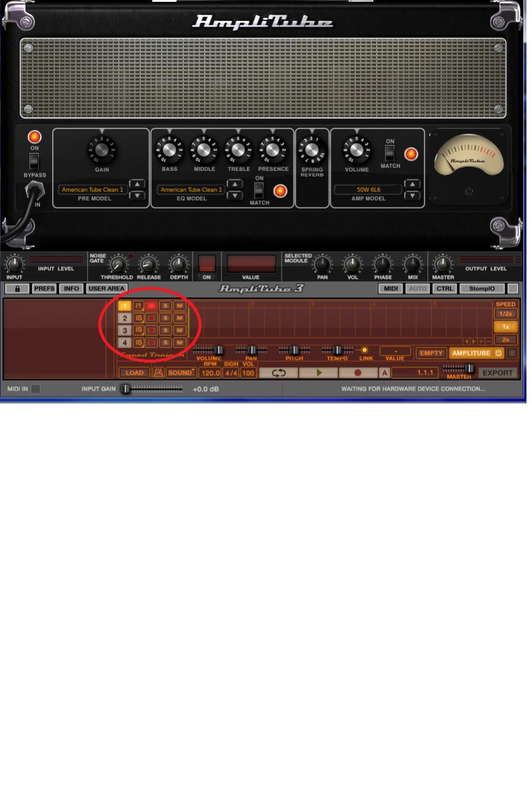Click the EXPORT button

coord(498,373)
